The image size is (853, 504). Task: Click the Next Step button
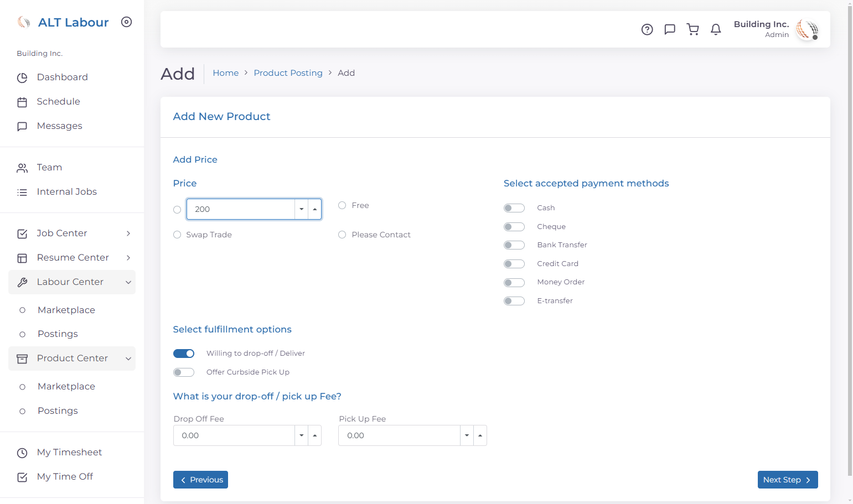tap(788, 480)
